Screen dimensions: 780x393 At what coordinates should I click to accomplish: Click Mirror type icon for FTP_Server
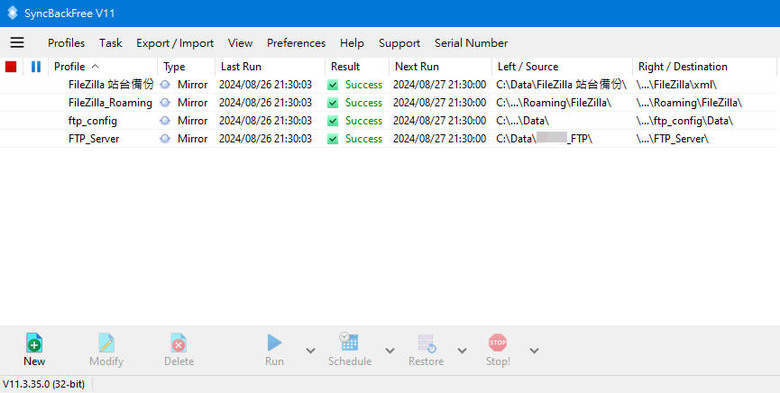[x=165, y=139]
